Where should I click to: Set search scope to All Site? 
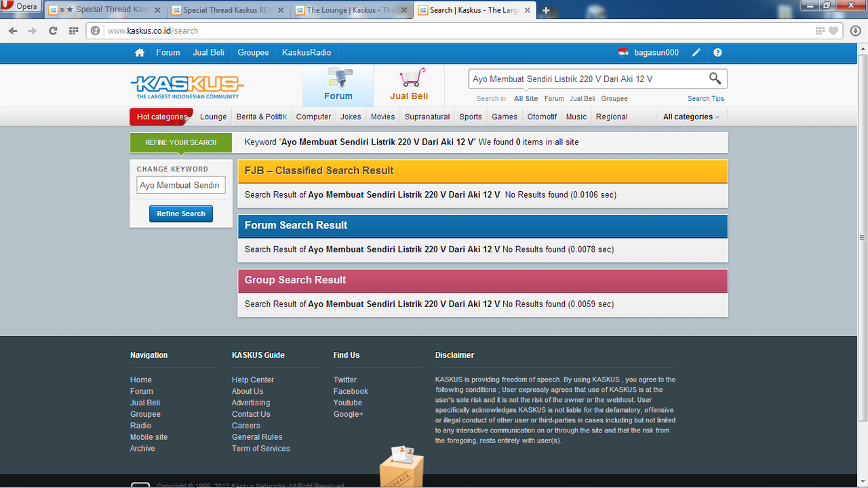tap(526, 99)
